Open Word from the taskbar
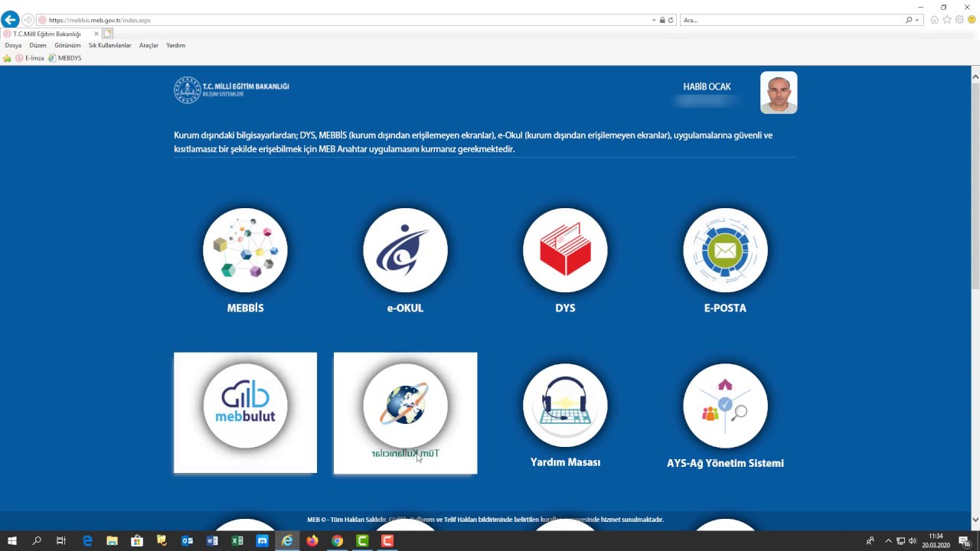The width and height of the screenshot is (980, 551). click(212, 541)
